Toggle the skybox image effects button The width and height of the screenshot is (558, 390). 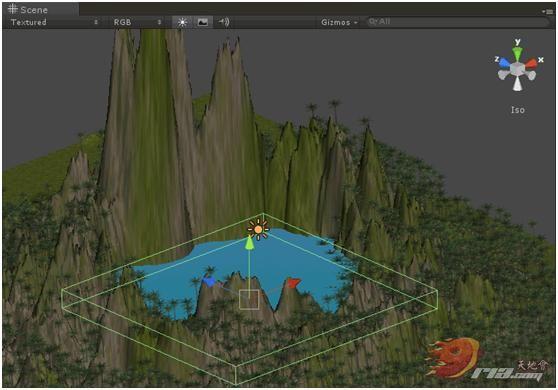[x=202, y=22]
